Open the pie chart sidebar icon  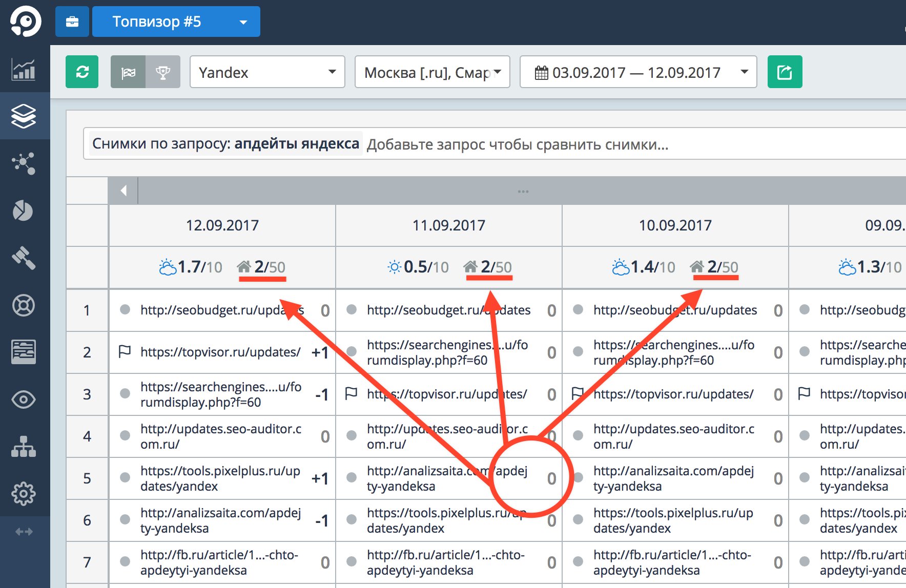(x=23, y=211)
